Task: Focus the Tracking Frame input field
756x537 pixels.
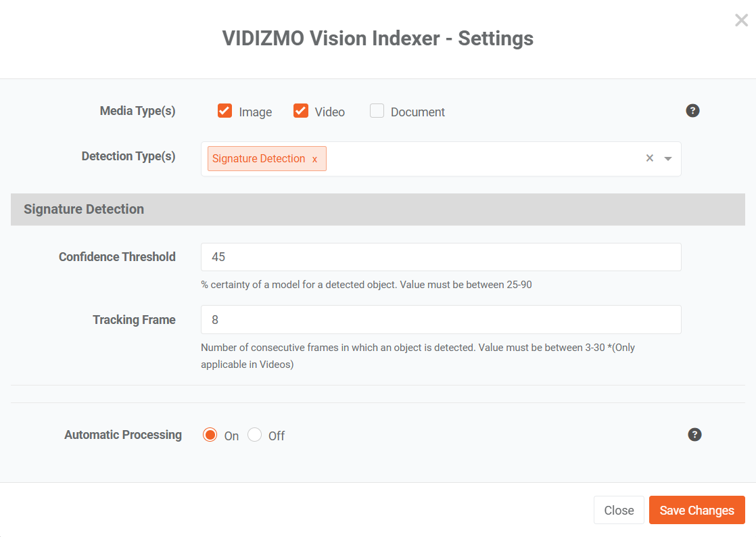Action: click(441, 320)
